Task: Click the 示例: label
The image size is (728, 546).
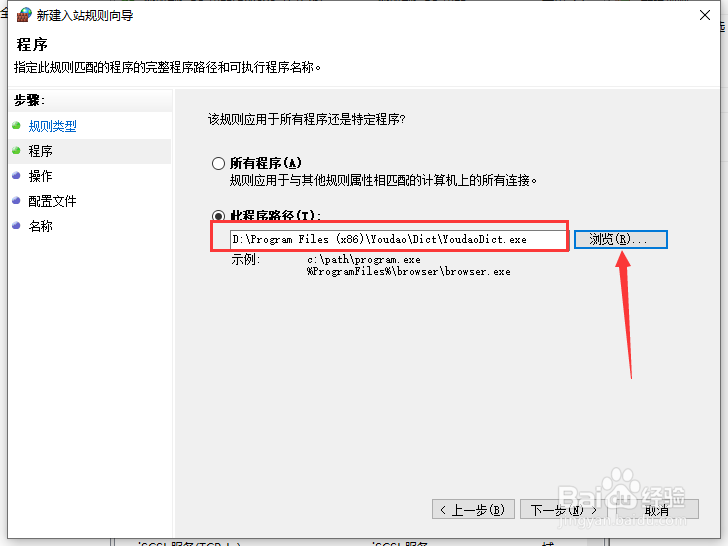Action: [x=246, y=260]
